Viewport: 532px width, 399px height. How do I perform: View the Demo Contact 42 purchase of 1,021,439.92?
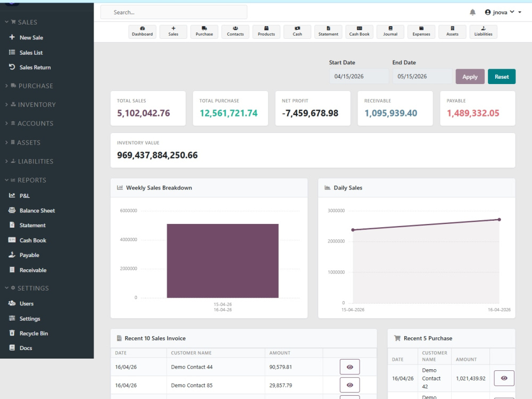[x=504, y=378]
